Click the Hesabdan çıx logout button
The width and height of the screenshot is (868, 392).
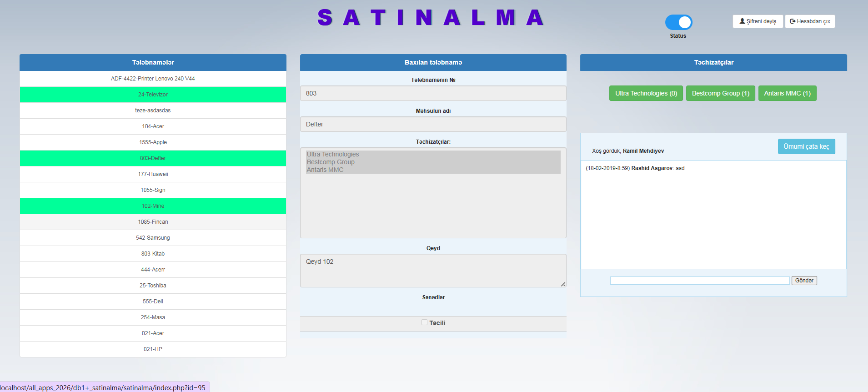810,21
